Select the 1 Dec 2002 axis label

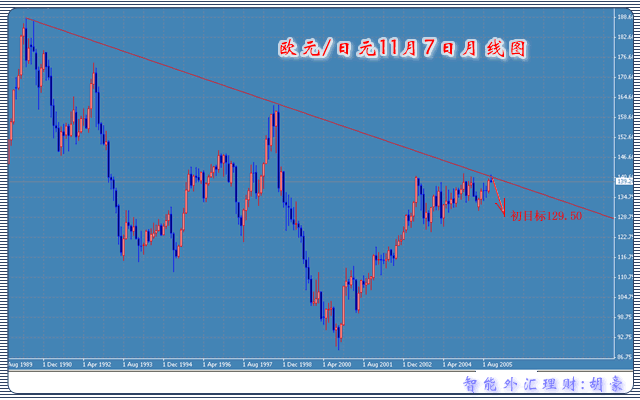pos(417,362)
